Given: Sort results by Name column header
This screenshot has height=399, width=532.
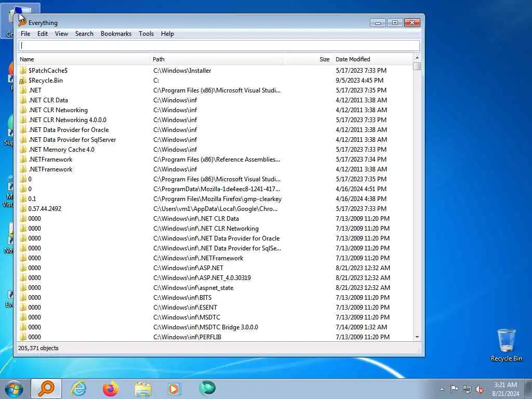Looking at the screenshot, I should coord(84,59).
